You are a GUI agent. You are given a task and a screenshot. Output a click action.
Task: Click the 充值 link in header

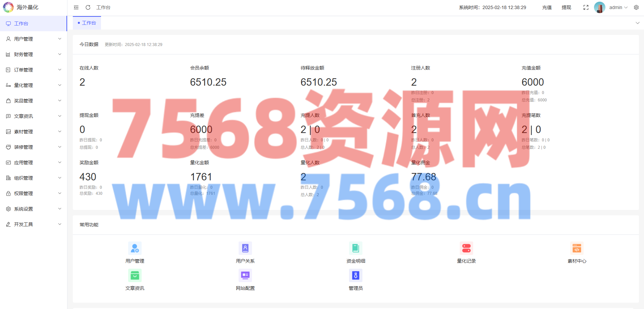point(547,7)
